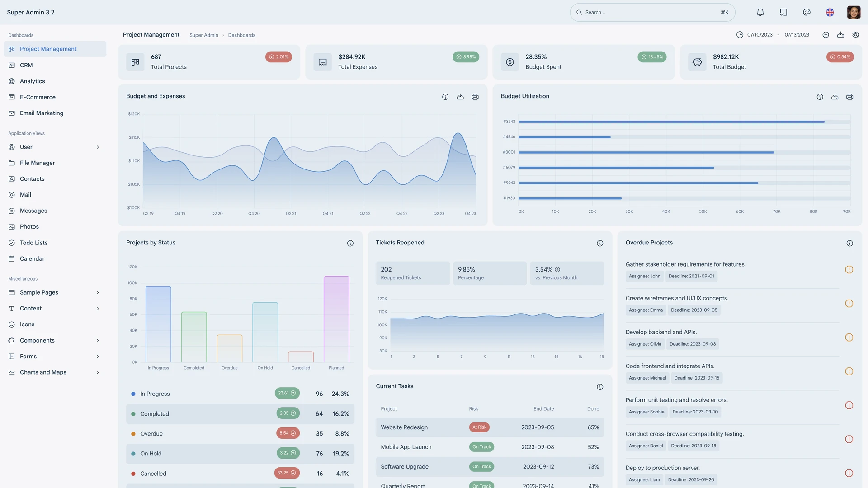Show info for Overdue Projects panel
Screen dimensions: 868x488
[849, 243]
